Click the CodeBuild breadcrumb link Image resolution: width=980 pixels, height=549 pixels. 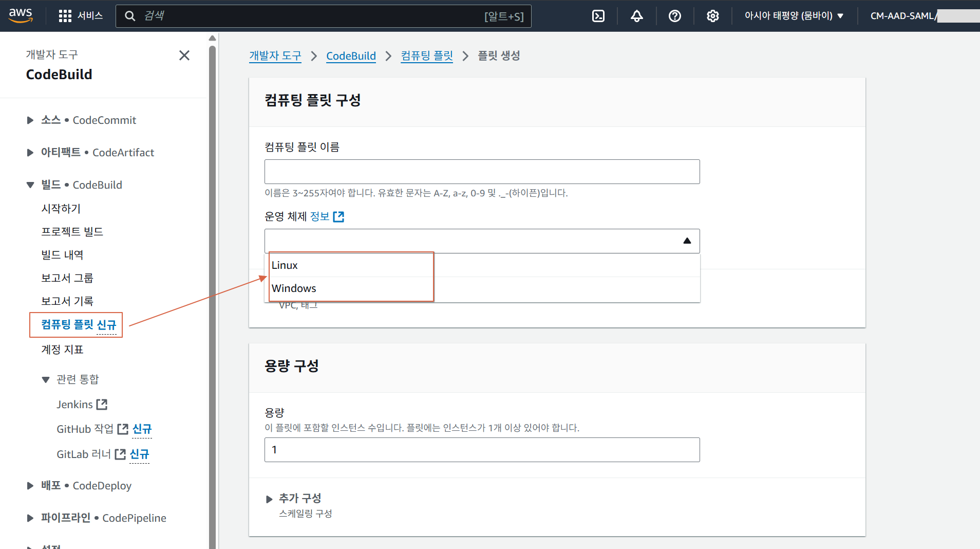(351, 56)
